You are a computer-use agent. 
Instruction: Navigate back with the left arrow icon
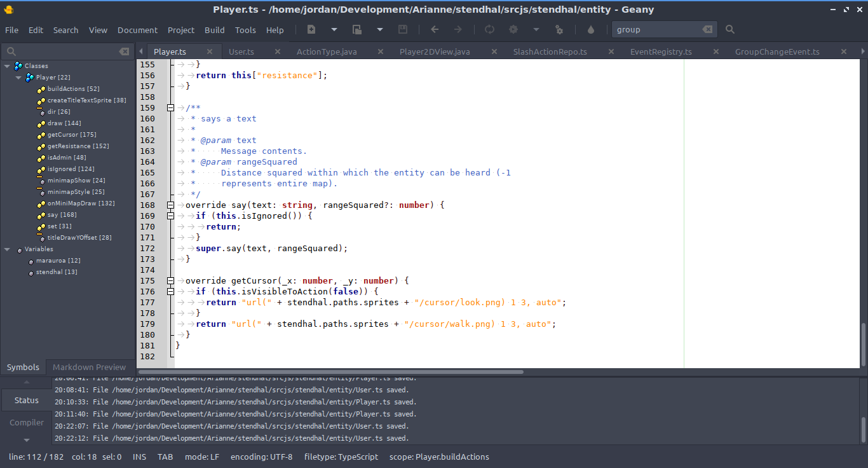[x=435, y=29]
